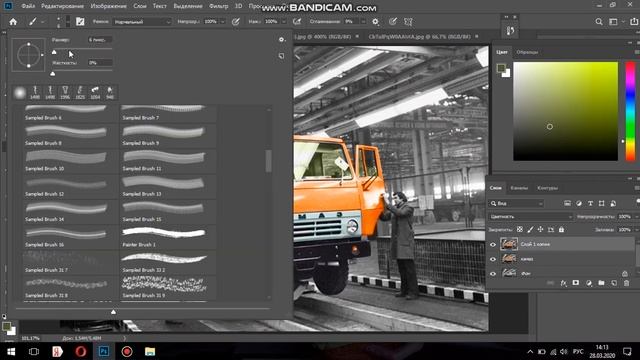
Task: Open the Редактирование menu
Action: coord(62,6)
